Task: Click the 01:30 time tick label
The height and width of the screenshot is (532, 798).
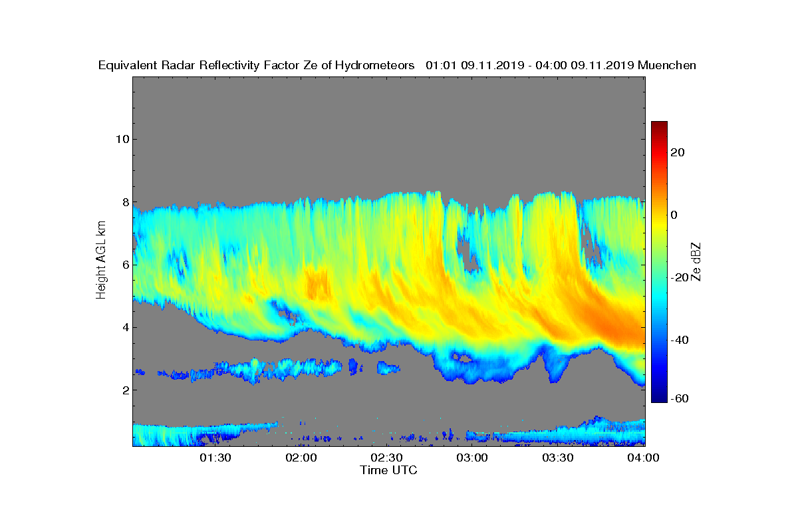Action: [216, 458]
